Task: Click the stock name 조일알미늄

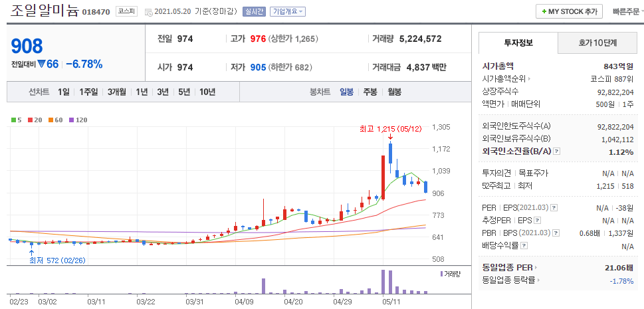Action: coord(44,11)
